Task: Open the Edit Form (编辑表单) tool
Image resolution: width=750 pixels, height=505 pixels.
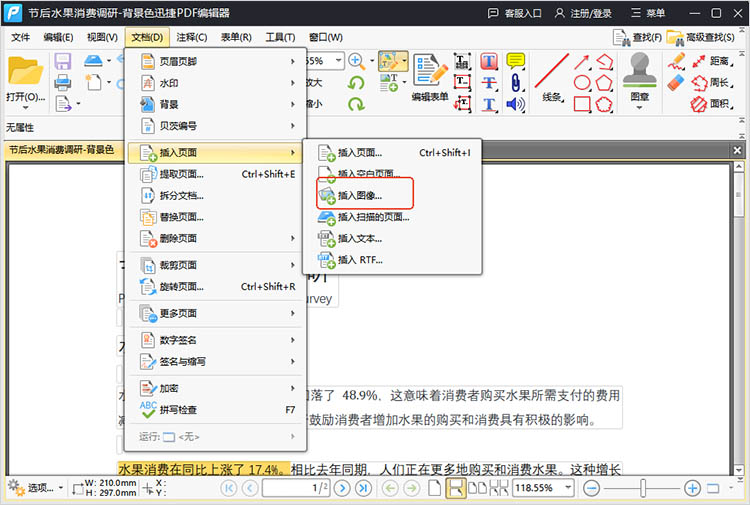Action: 430,77
